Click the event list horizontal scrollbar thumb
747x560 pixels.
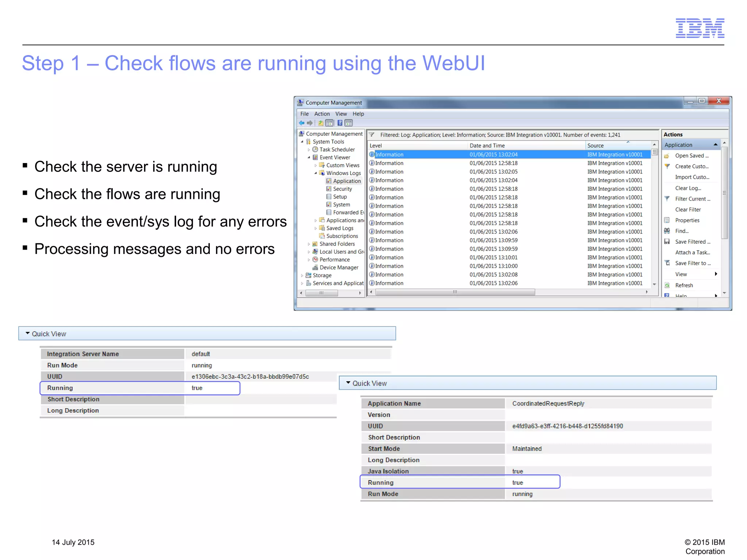point(455,292)
